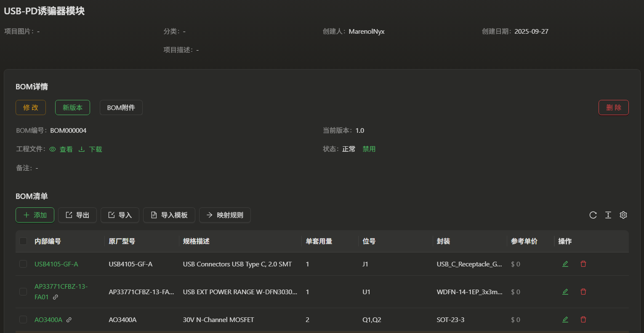Screen dimensions: 644x333
Task: Edit the AP33771CFBZ row with pencil icon
Action: coord(565,292)
